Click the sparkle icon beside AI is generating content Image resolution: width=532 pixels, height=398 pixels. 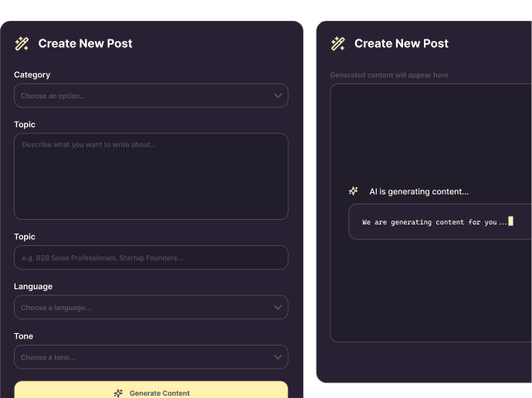tap(353, 191)
